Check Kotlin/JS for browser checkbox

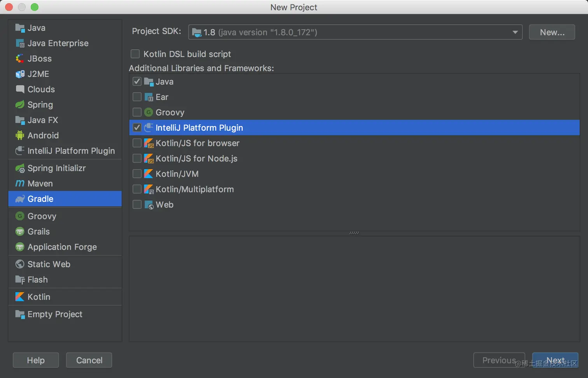pos(137,143)
